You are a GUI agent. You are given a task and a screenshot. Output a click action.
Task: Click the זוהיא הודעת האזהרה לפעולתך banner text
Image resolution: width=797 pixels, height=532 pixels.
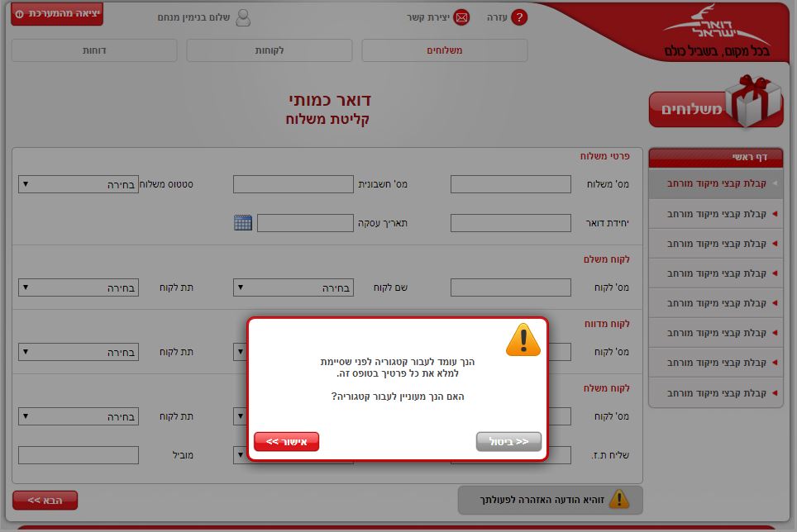(x=542, y=500)
